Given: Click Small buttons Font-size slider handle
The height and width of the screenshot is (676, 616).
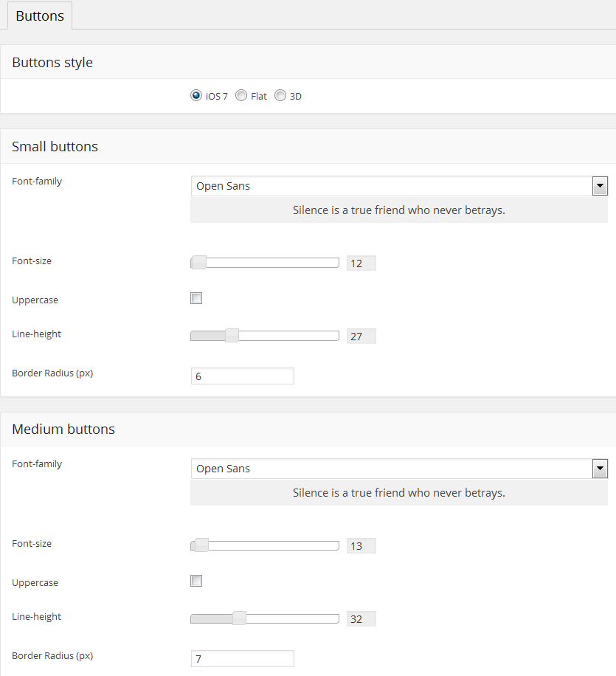Looking at the screenshot, I should [x=198, y=263].
